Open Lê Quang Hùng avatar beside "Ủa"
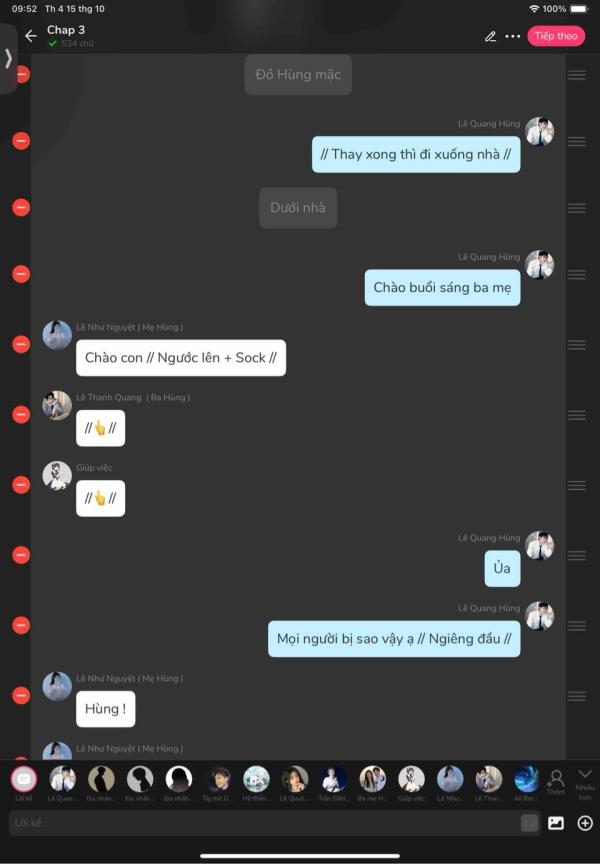The width and height of the screenshot is (600, 864). point(539,546)
